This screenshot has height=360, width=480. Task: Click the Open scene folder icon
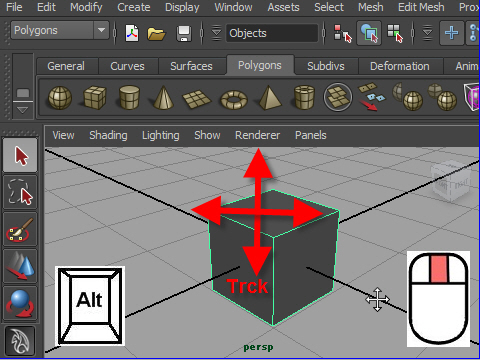156,33
